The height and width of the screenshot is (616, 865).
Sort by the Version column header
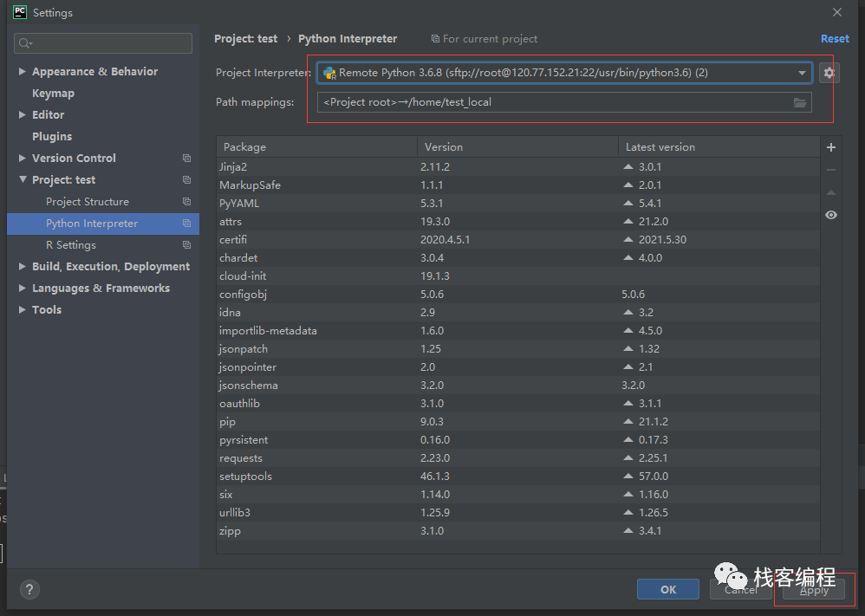click(517, 147)
